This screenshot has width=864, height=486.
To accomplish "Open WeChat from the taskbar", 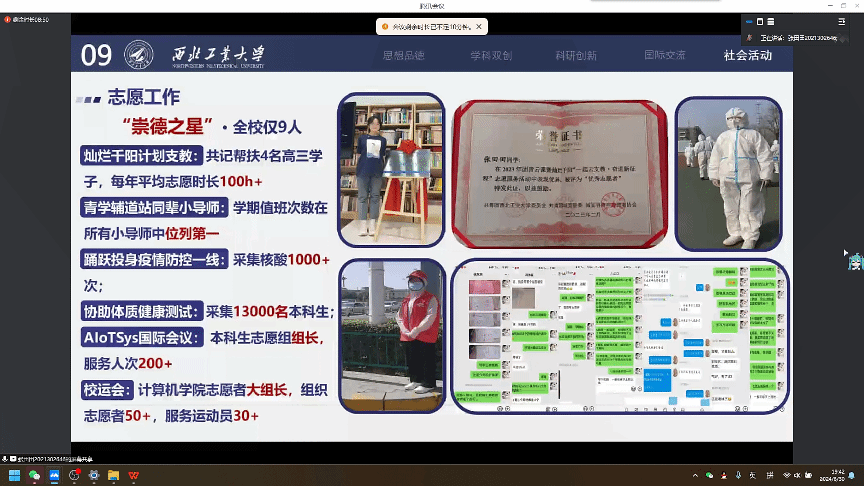I will 33,474.
